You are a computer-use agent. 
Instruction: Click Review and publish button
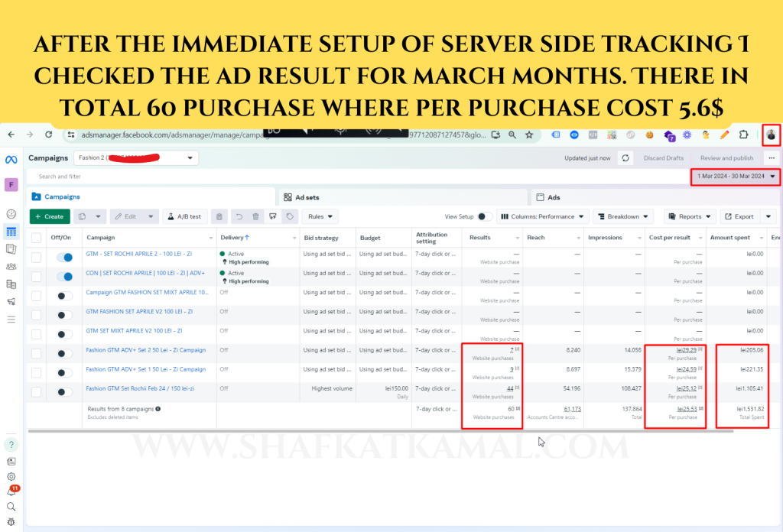726,158
